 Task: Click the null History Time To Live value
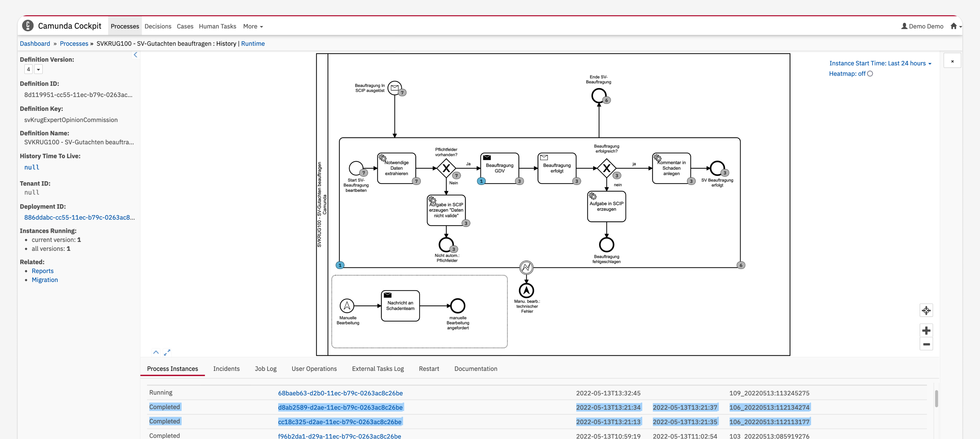point(32,167)
